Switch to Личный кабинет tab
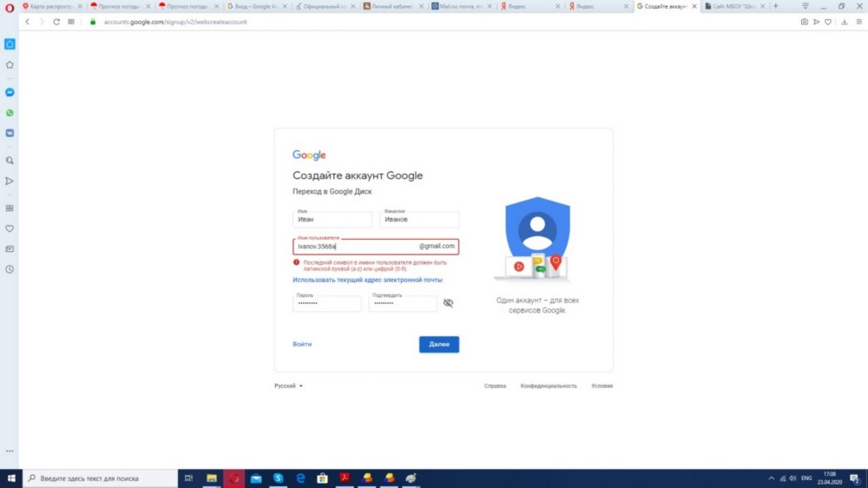The height and width of the screenshot is (488, 868). point(392,6)
